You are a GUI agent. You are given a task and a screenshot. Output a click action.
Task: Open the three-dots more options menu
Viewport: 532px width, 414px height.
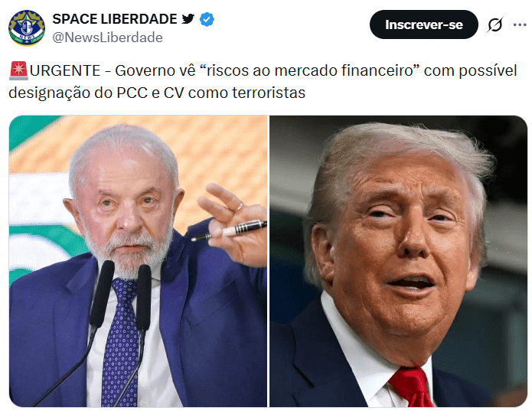pyautogui.click(x=520, y=24)
